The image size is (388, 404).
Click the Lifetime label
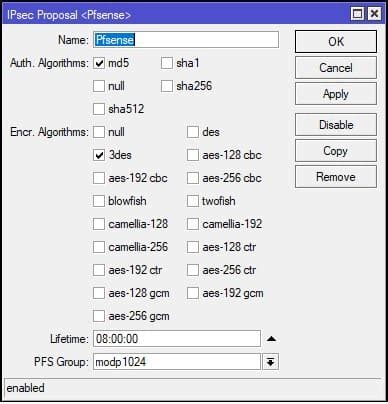69,339
